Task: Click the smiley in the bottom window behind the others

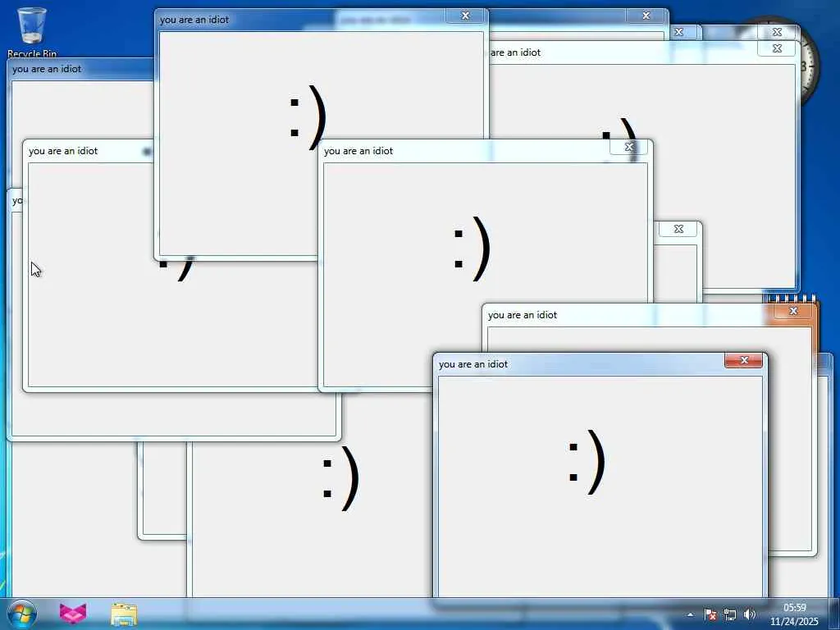Action: (x=340, y=478)
